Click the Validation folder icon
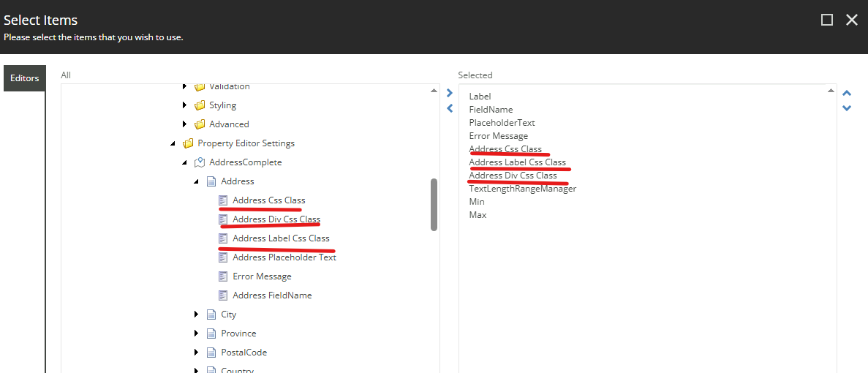Viewport: 868px width, 373px height. 200,87
